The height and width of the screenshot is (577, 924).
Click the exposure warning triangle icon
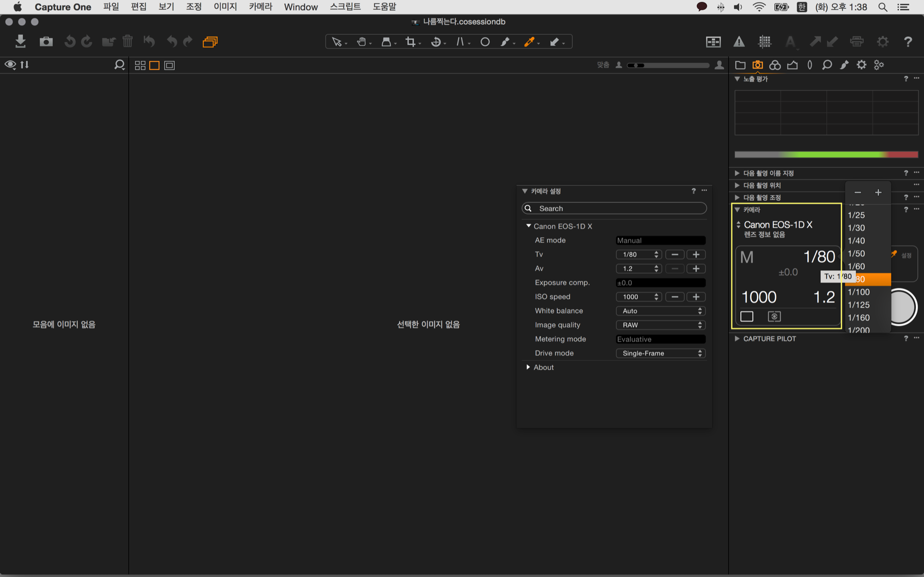click(739, 42)
